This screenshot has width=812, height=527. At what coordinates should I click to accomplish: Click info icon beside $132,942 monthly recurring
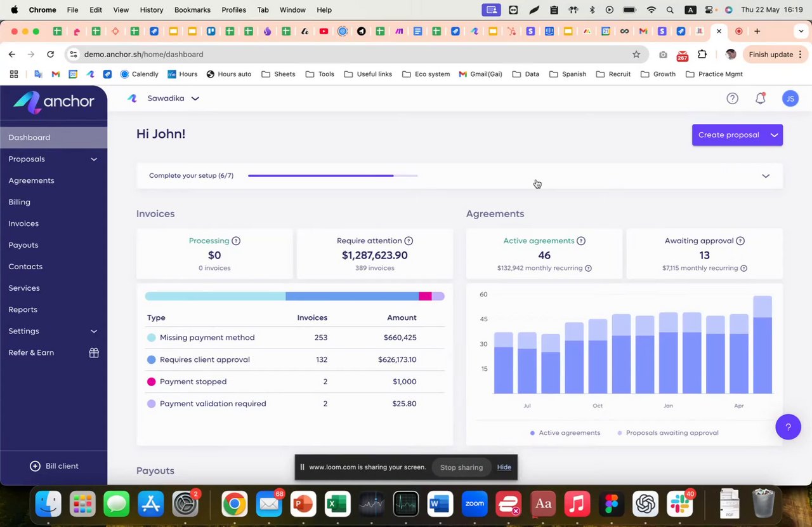click(x=588, y=268)
